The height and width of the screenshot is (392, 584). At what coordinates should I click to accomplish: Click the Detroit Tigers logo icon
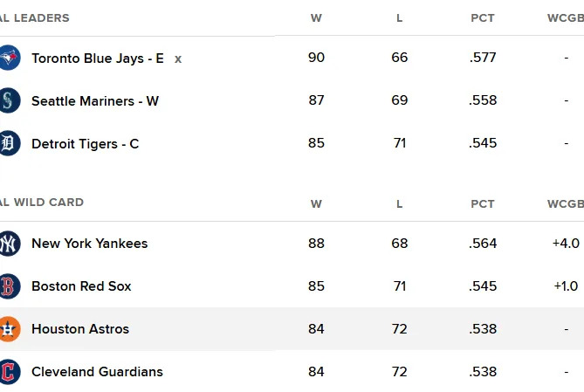(9, 143)
